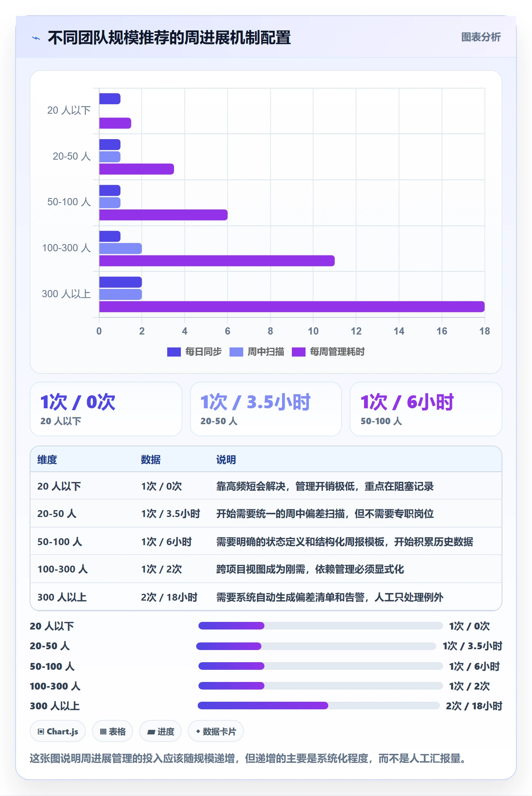Select the 进度 tag chip
Viewport: 532px width, 796px height.
tap(160, 731)
